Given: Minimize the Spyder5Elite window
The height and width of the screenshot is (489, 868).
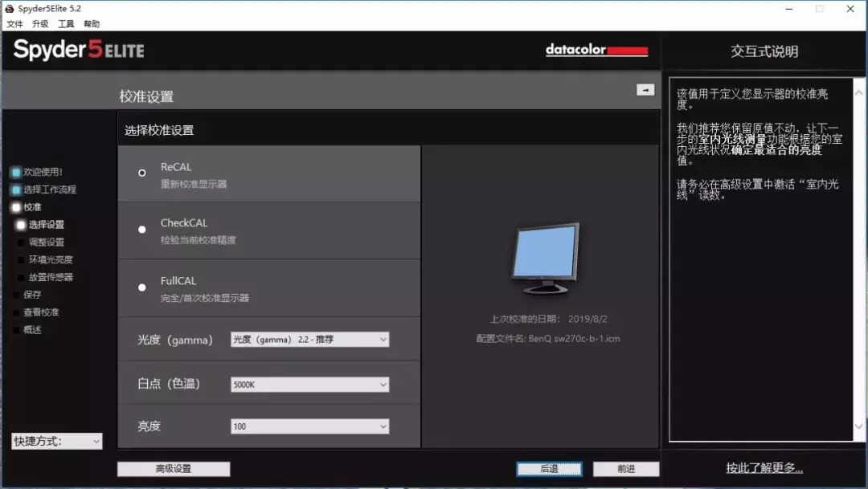Looking at the screenshot, I should coord(789,9).
